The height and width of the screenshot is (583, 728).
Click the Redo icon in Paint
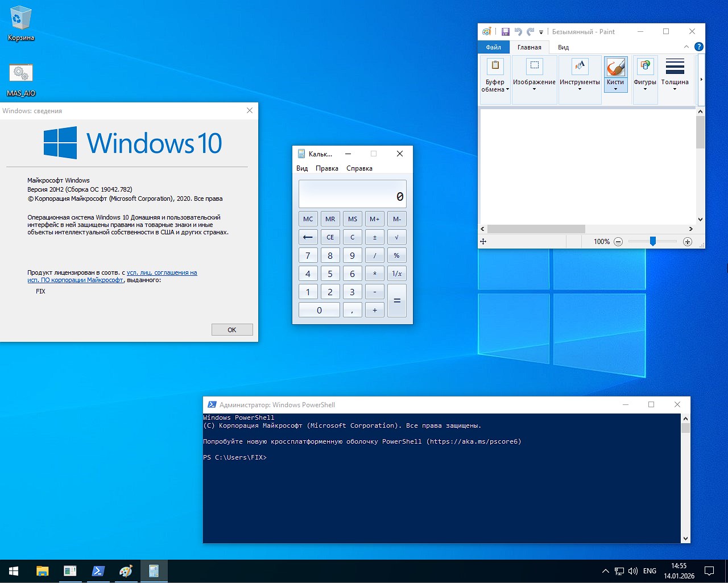coord(530,31)
